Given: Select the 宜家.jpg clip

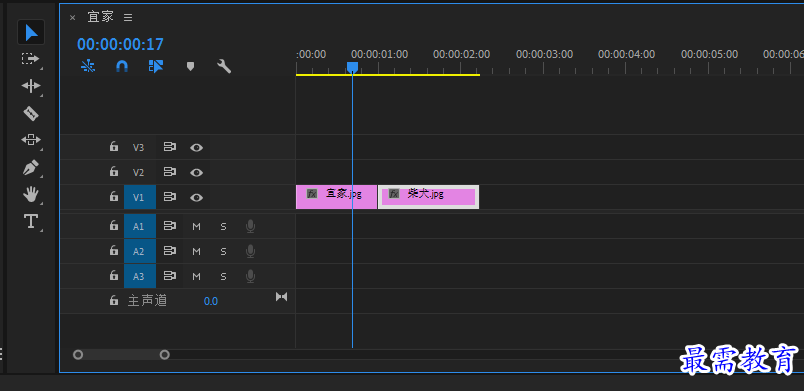Looking at the screenshot, I should coord(336,197).
